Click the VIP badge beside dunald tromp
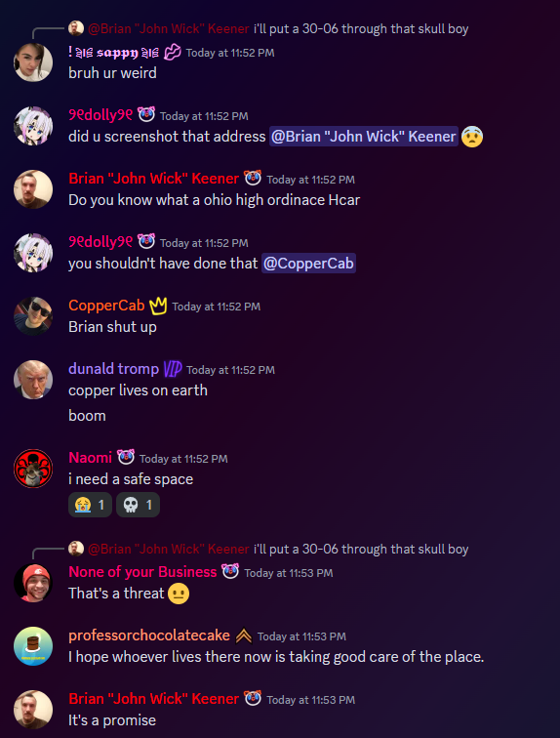 click(172, 369)
